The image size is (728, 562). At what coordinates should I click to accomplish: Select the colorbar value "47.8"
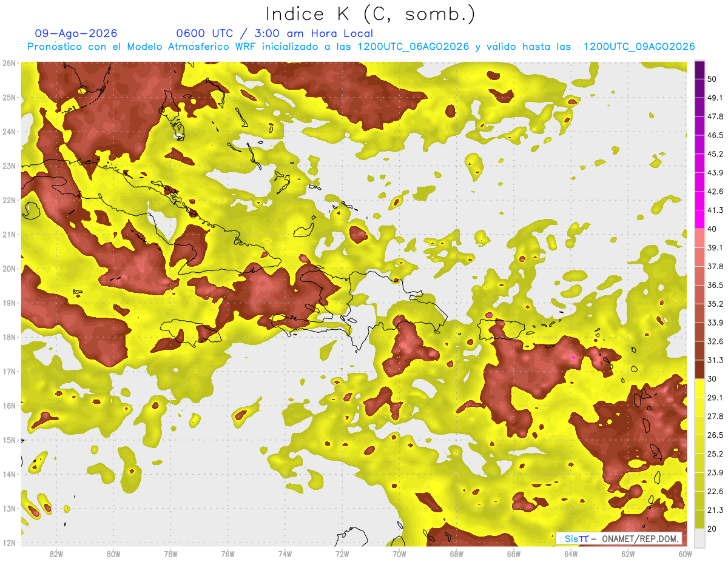coord(716,116)
